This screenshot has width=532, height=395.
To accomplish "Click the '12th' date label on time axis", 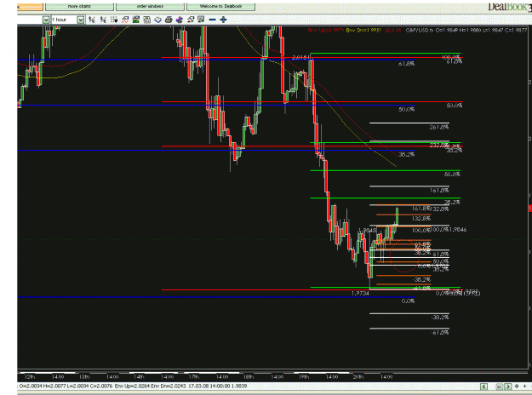I will pyautogui.click(x=30, y=376).
